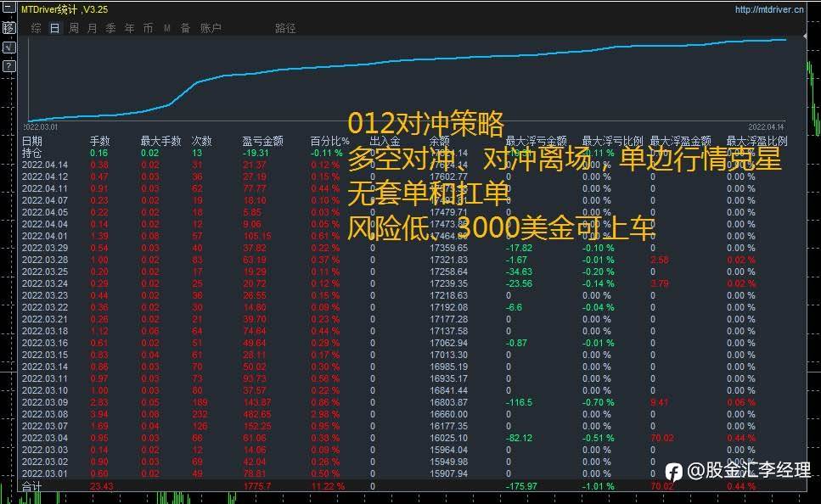Click the minimize panel icon beside MTDriver title
This screenshot has height=504, width=821.
point(8,8)
